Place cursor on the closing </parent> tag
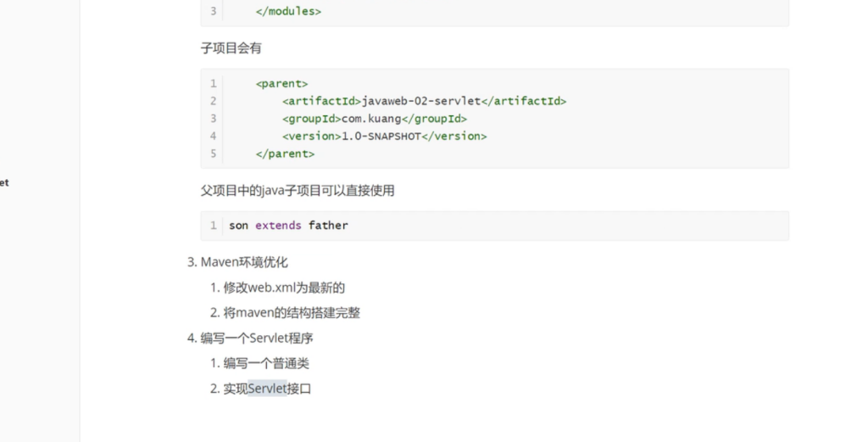Screen dimensions: 868x442 pos(285,154)
